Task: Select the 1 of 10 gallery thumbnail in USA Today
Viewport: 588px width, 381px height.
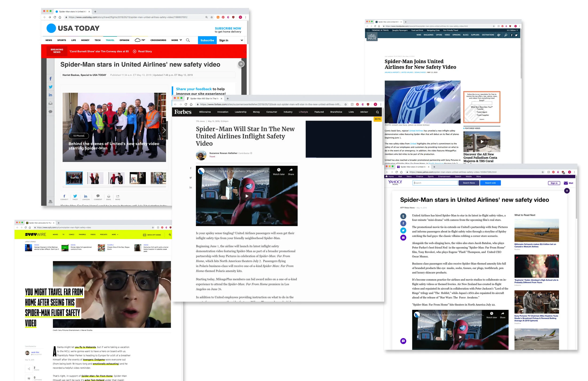Action: coord(74,178)
